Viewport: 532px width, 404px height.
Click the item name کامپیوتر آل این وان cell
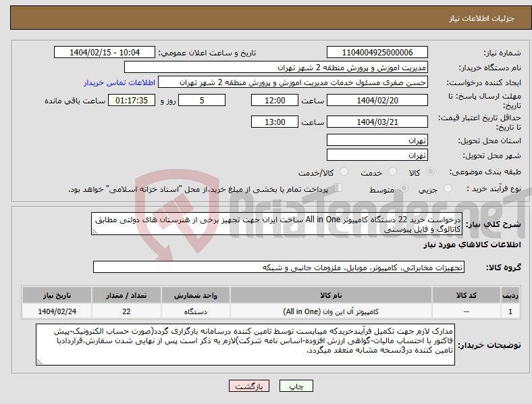[x=331, y=311]
